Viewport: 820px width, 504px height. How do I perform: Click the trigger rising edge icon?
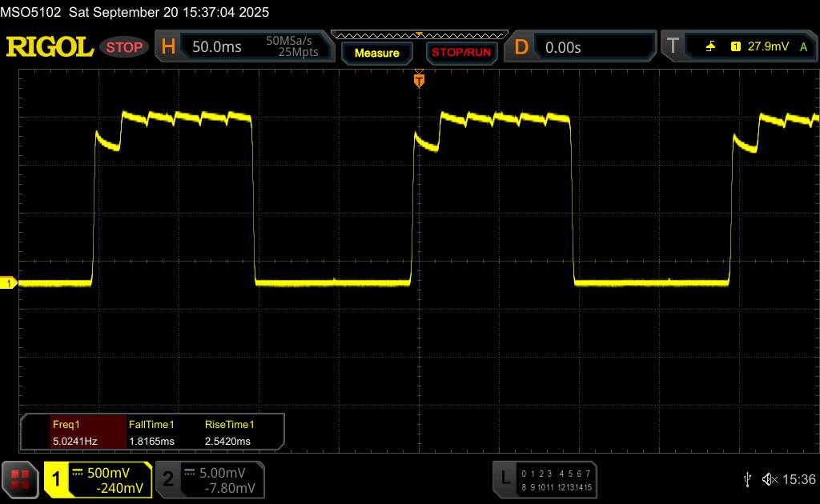point(710,47)
